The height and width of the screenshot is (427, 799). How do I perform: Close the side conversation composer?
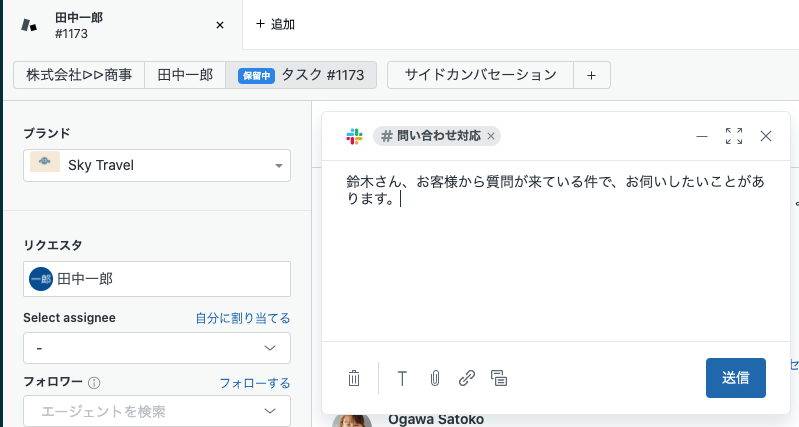[x=765, y=136]
